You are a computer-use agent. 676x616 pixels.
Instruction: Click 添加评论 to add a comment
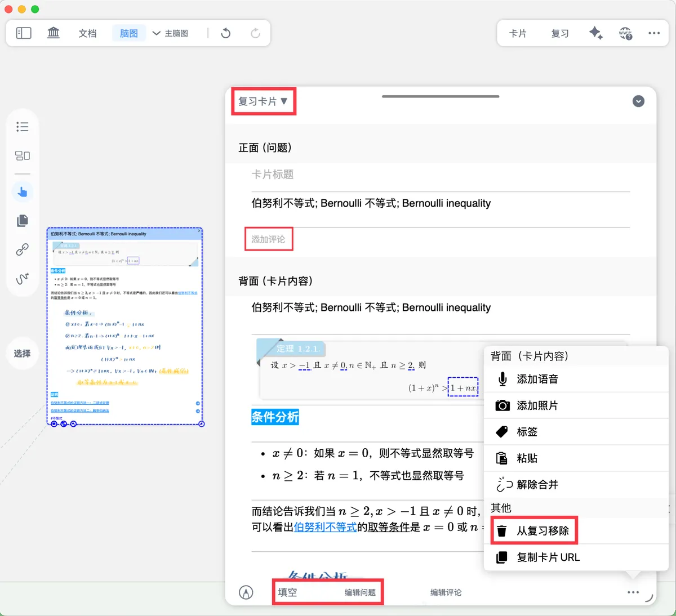[x=268, y=239]
